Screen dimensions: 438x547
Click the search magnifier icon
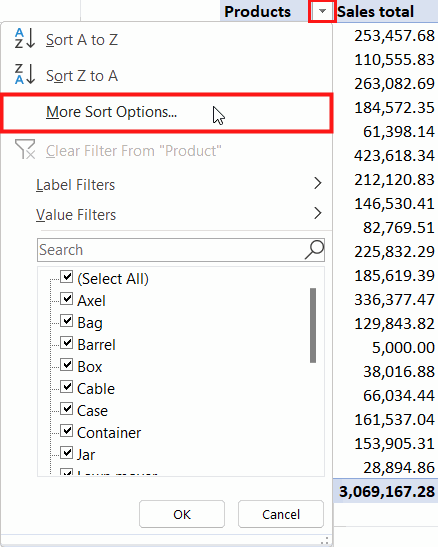(315, 250)
